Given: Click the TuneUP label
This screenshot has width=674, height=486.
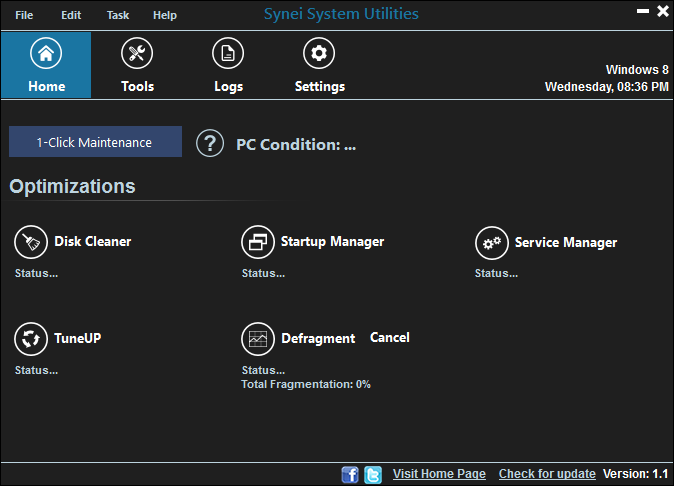Looking at the screenshot, I should (78, 338).
